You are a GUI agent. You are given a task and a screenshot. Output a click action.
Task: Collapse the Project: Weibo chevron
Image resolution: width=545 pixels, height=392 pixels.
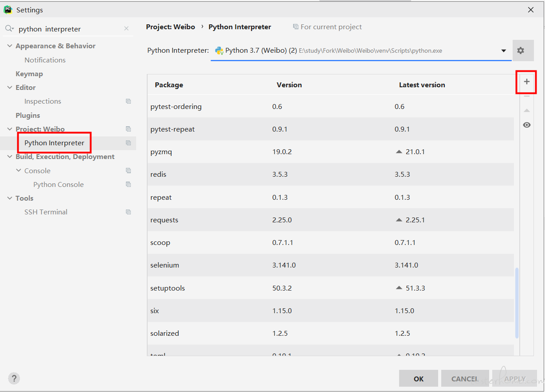(10, 129)
